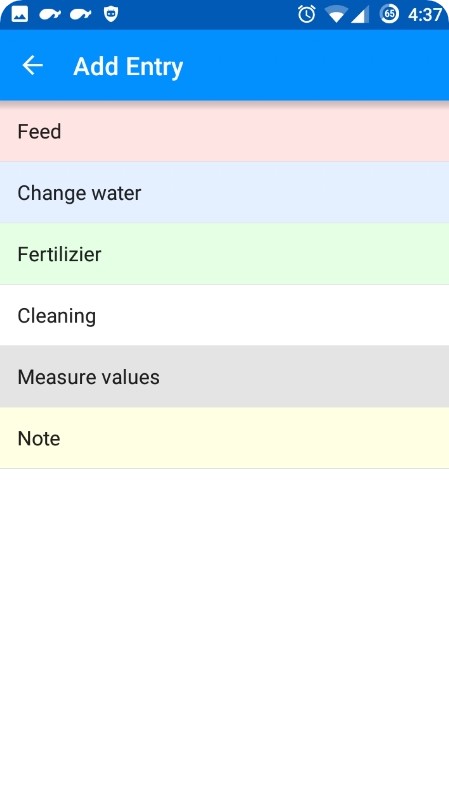
Task: Select the Measure values entry
Action: point(224,376)
